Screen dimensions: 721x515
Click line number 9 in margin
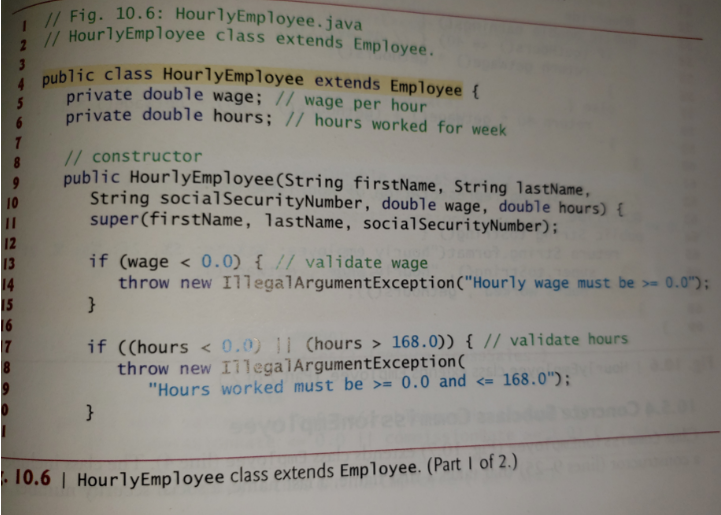click(16, 183)
